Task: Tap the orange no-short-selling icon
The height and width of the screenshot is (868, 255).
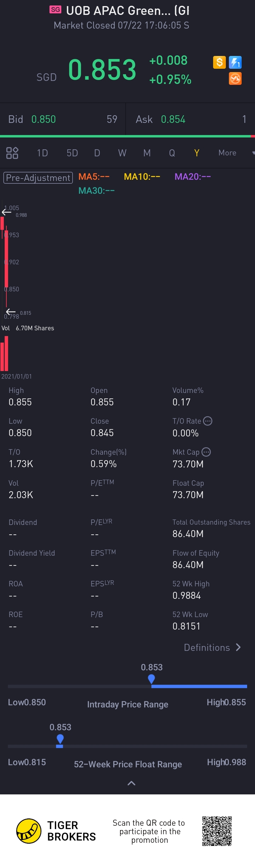Action: [x=235, y=78]
